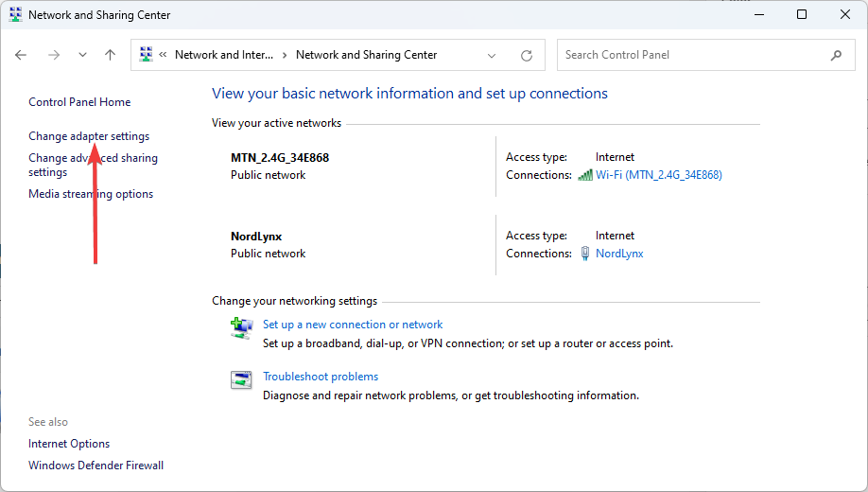The image size is (868, 492).
Task: Click the Back navigation arrow
Action: [x=21, y=55]
